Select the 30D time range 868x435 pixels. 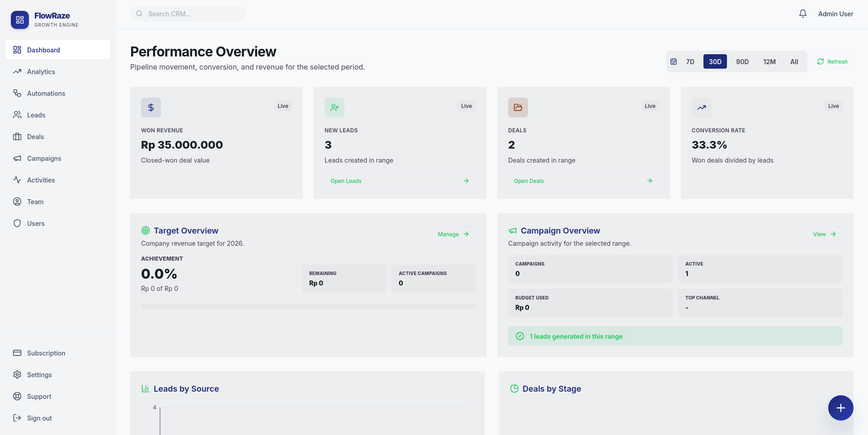tap(715, 61)
